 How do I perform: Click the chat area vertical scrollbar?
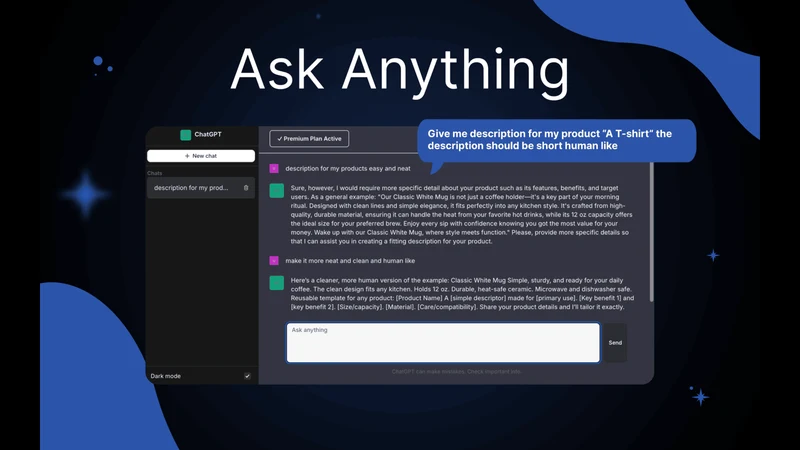click(651, 232)
